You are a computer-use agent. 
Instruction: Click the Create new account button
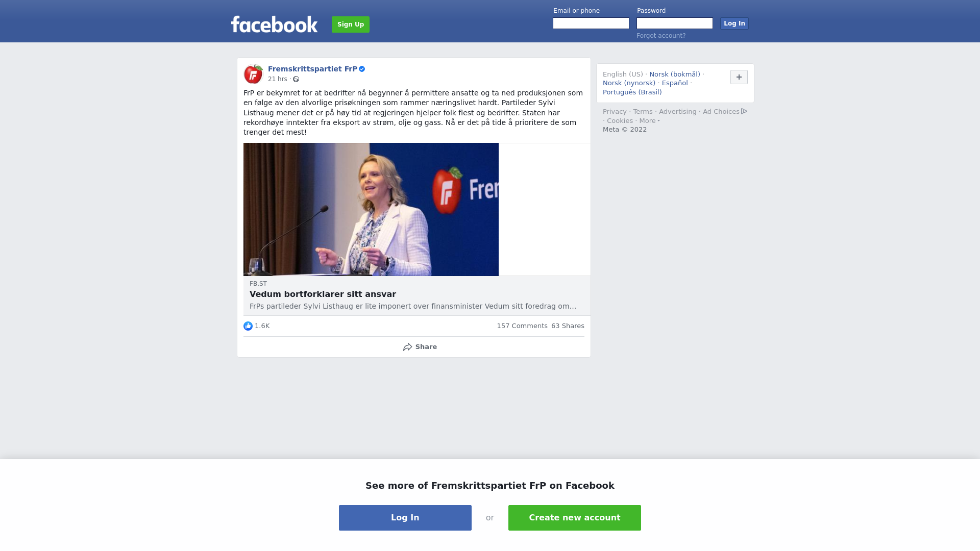tap(575, 518)
